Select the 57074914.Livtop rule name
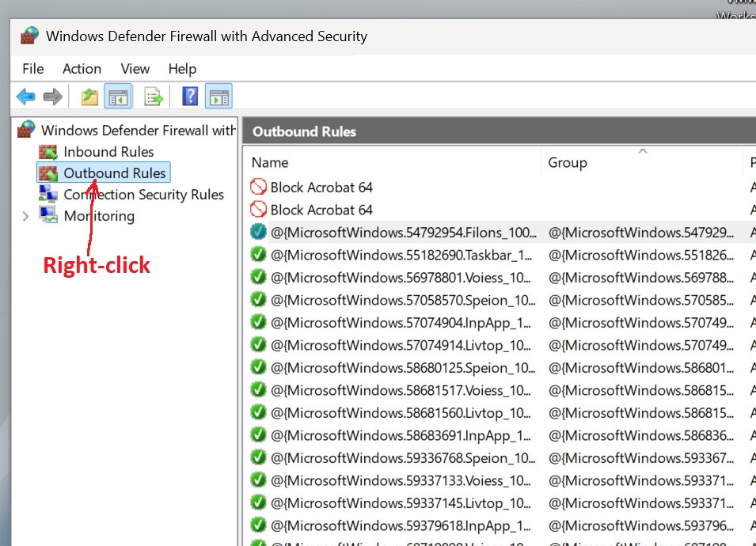This screenshot has height=546, width=756. point(401,345)
